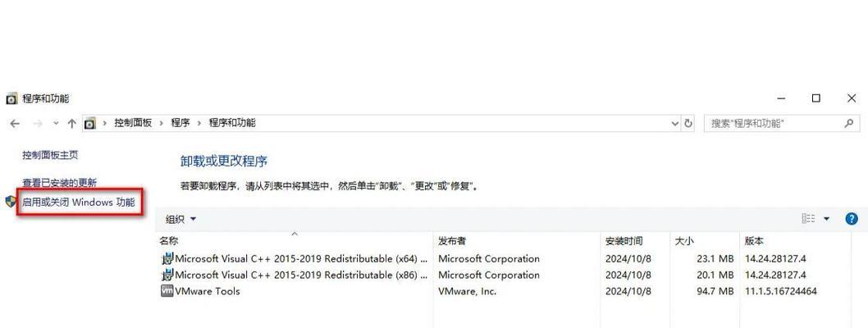Select 程序 in the breadcrumb path
Image resolution: width=868 pixels, height=328 pixels.
tap(180, 123)
